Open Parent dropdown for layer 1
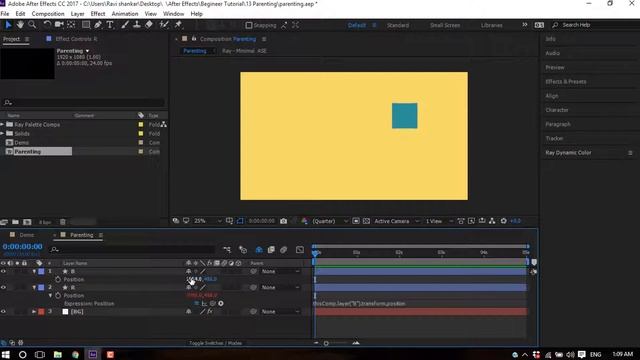This screenshot has width=640, height=360. coord(280,271)
